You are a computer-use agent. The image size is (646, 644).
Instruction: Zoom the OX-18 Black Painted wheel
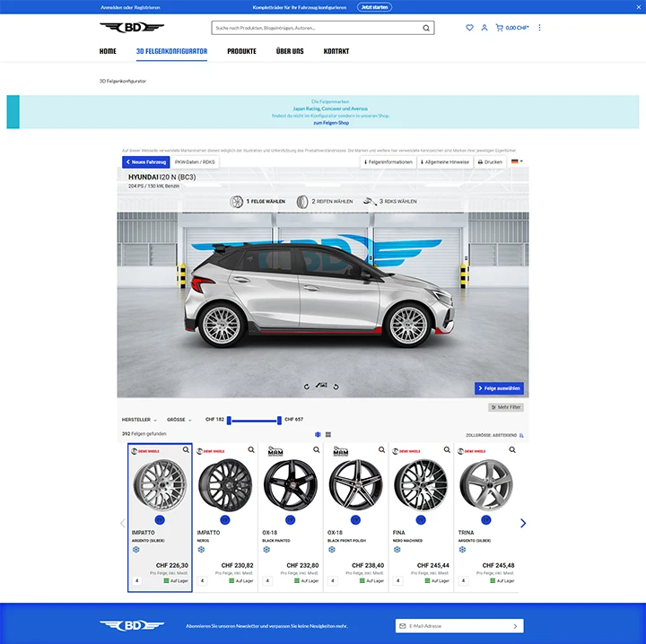point(317,449)
